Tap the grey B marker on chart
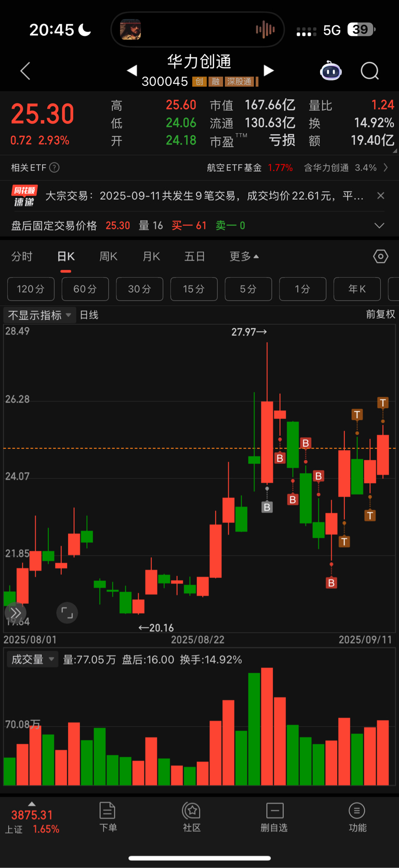 tap(267, 507)
